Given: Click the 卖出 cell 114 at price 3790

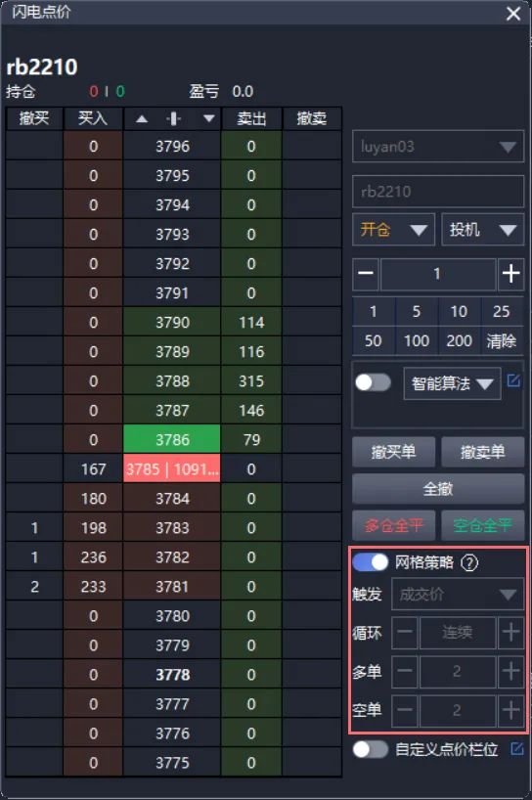Looking at the screenshot, I should tap(251, 322).
